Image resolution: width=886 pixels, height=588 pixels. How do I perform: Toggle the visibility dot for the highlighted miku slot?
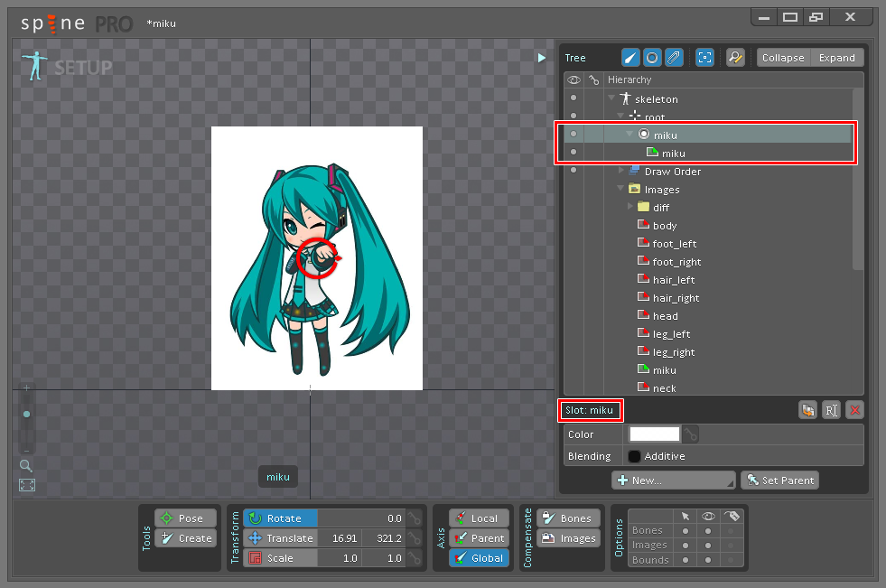[574, 134]
